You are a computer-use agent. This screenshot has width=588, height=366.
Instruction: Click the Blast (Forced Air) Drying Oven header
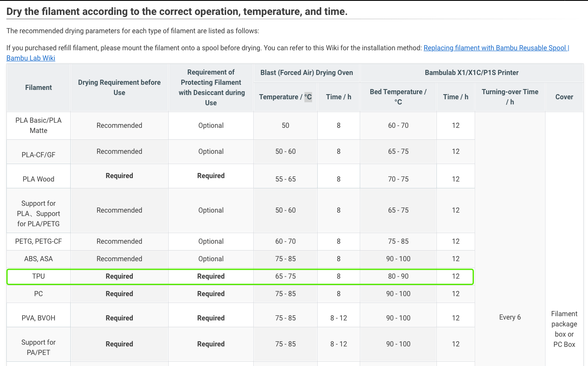[307, 72]
